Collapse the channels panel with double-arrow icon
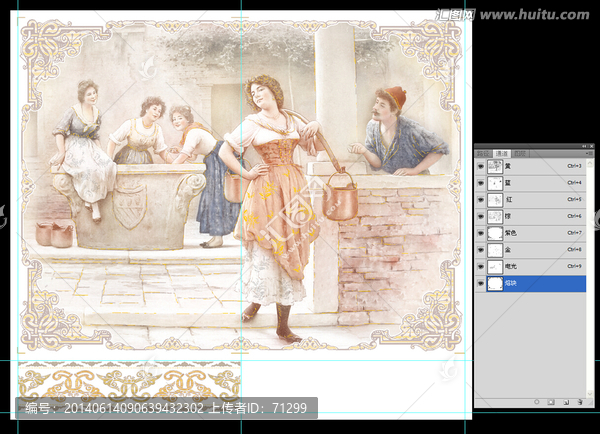600x434 pixels. [585, 146]
